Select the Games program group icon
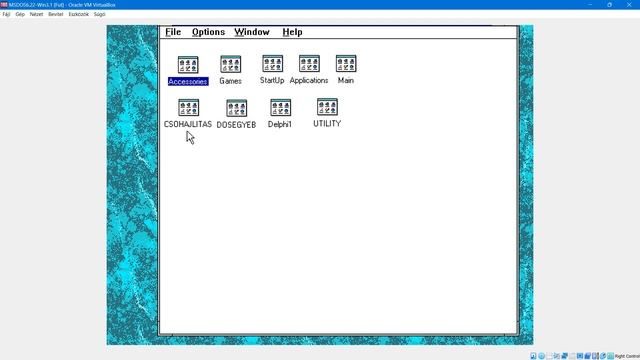640x360 pixels. click(231, 64)
